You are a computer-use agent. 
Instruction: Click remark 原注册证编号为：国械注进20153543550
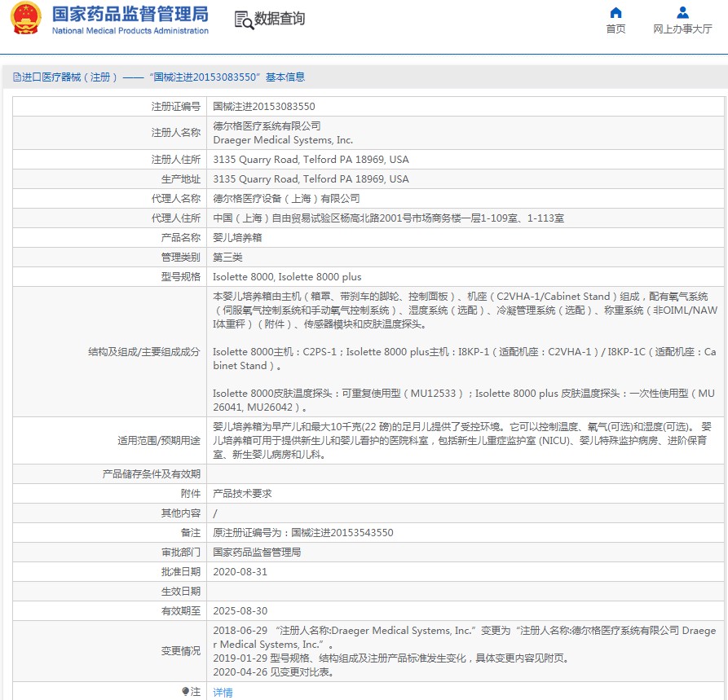pos(303,532)
